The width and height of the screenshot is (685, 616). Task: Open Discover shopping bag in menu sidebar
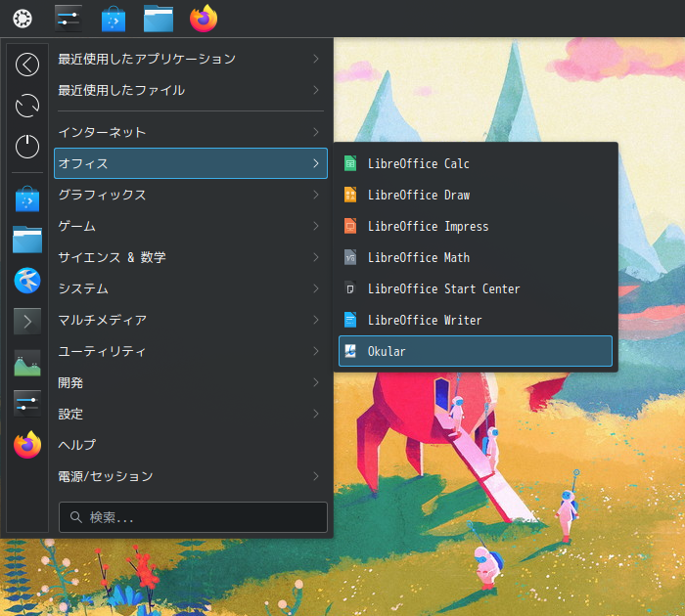(27, 199)
